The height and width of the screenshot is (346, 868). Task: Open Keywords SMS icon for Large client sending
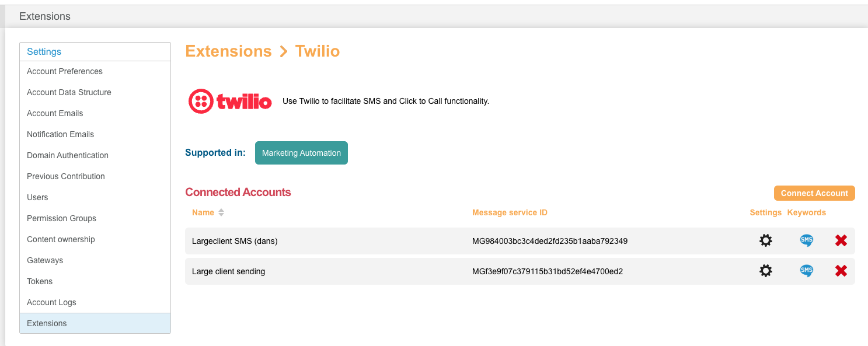806,271
